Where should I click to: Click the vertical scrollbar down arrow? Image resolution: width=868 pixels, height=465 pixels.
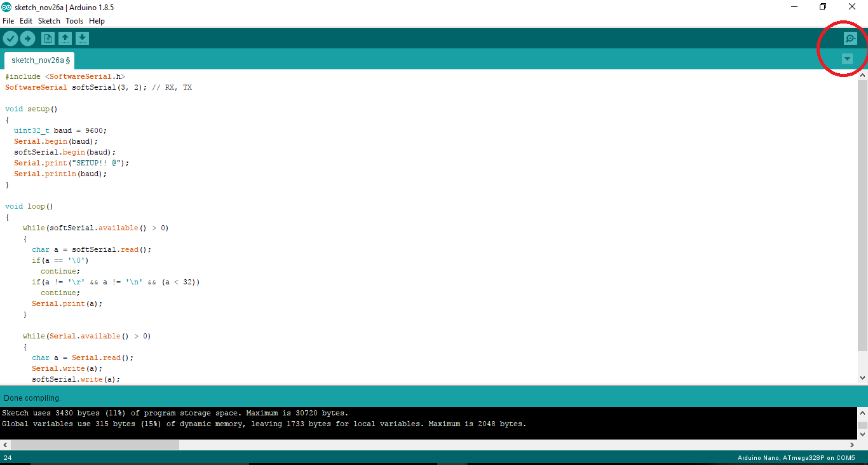863,378
